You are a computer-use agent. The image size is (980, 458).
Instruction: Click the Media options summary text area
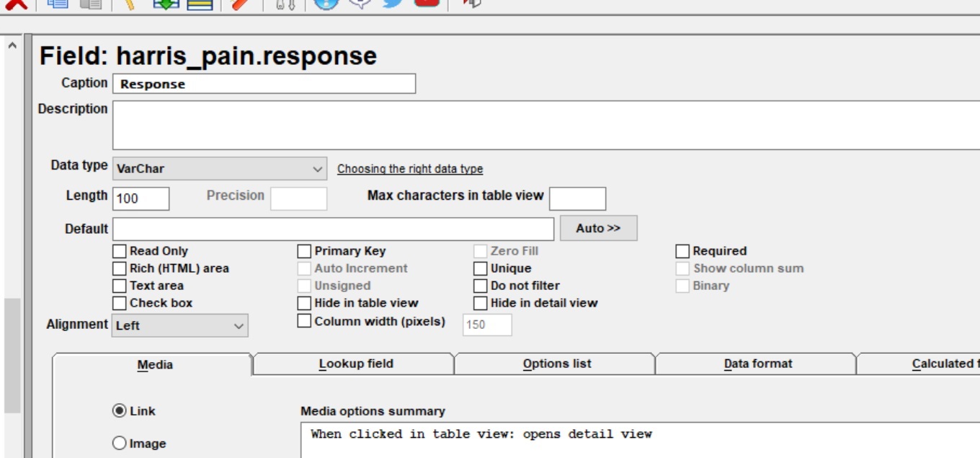click(640, 441)
